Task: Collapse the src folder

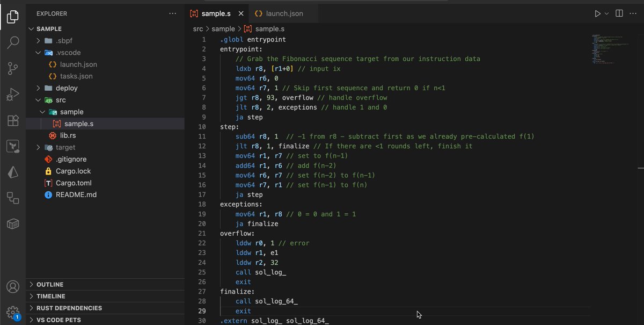Action: 105,100
